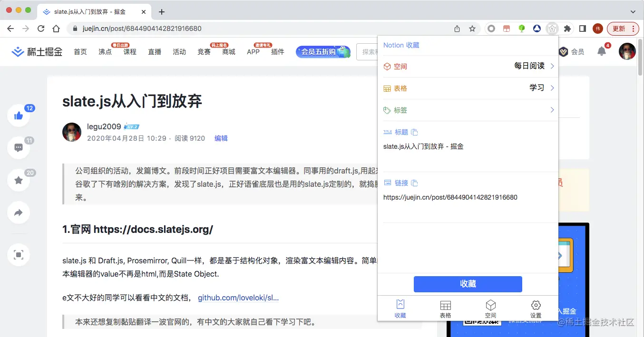This screenshot has width=644, height=337.
Task: Open Chrome's extensions puzzle icon
Action: pyautogui.click(x=567, y=29)
